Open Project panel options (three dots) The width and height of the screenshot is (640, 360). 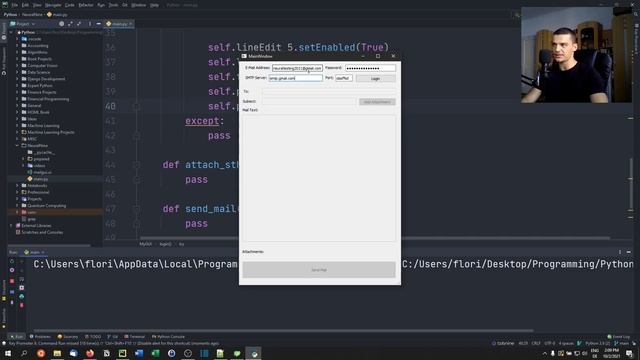[x=89, y=24]
